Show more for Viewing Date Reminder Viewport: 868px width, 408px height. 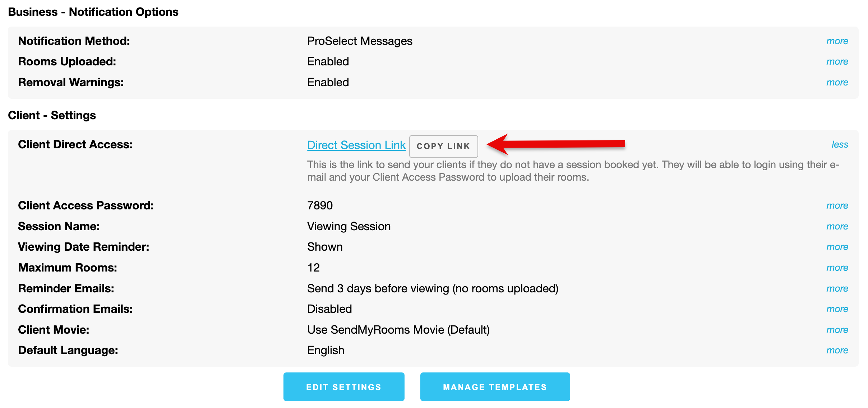tap(837, 247)
